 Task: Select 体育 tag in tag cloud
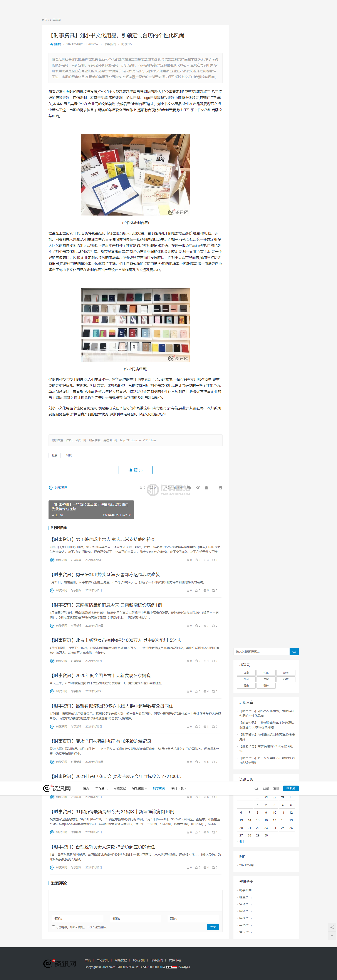(246, 673)
